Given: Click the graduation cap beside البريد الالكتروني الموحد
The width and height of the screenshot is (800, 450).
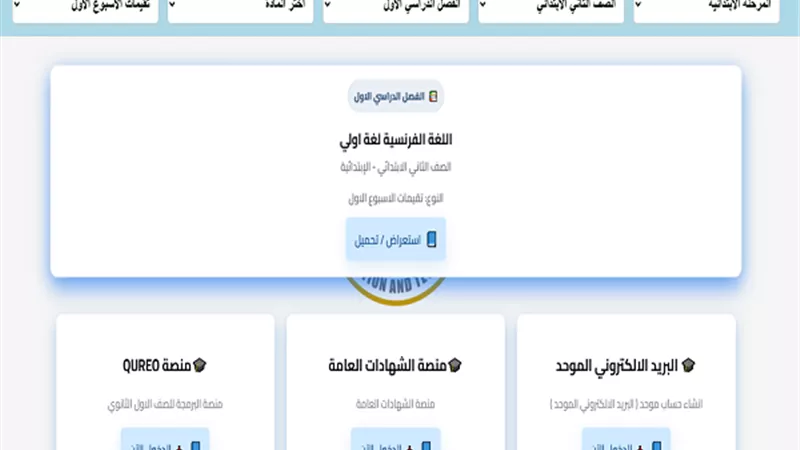Looking at the screenshot, I should point(688,365).
